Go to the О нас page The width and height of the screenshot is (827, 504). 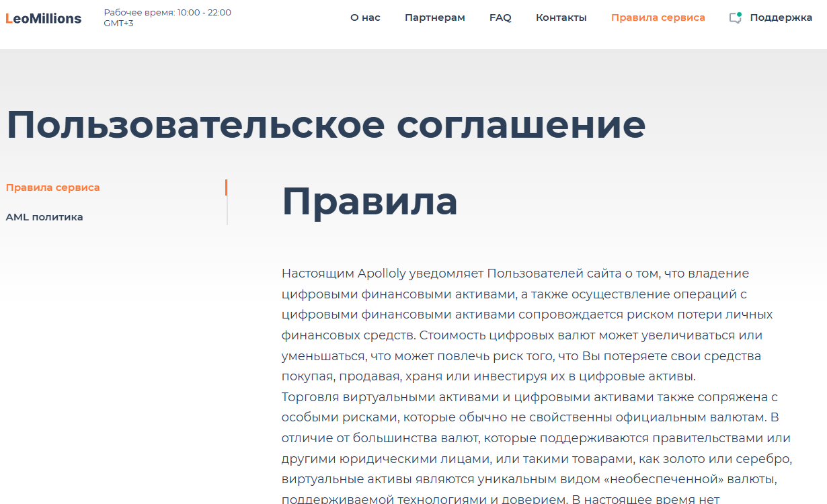pyautogui.click(x=365, y=18)
